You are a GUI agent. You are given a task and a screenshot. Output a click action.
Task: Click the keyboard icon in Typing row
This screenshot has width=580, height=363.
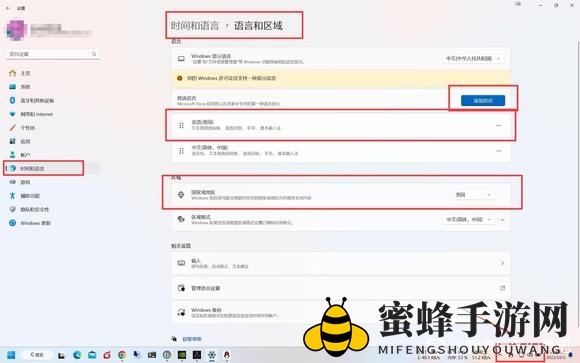coord(181,263)
